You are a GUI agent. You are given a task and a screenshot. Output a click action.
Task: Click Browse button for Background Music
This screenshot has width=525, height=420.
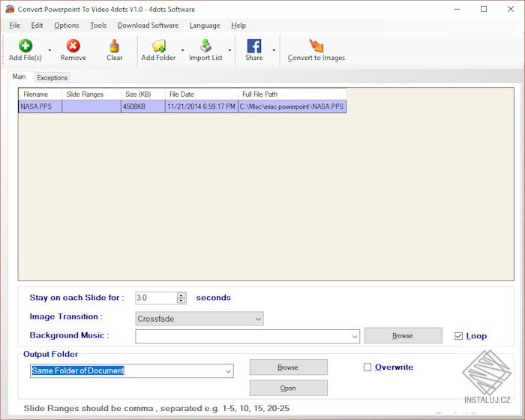(403, 335)
